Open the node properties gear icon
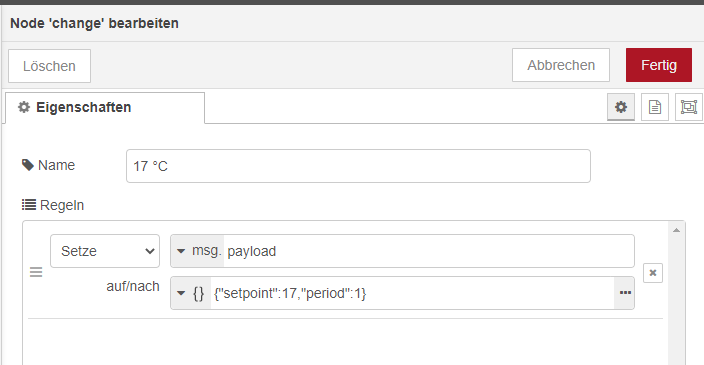Screen dimensions: 704x365 pyautogui.click(x=621, y=107)
